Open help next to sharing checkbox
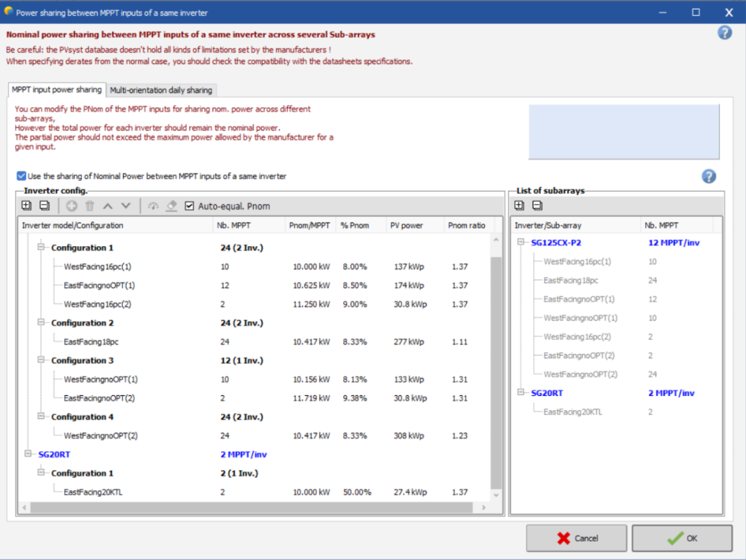This screenshot has width=746, height=560. 709,176
